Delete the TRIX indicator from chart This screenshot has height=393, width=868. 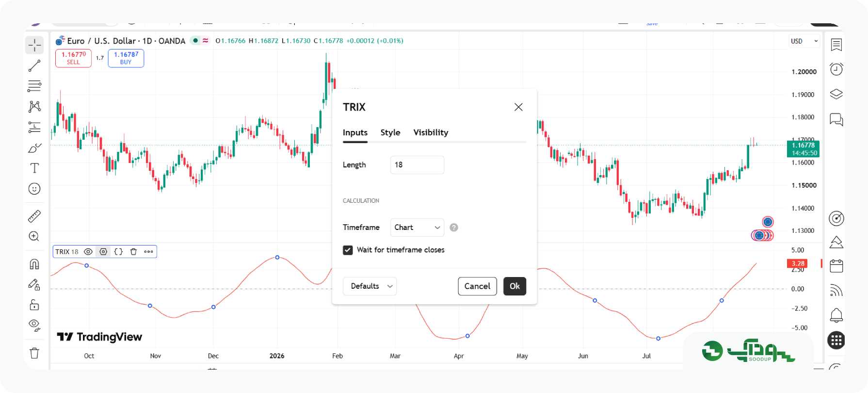point(133,252)
